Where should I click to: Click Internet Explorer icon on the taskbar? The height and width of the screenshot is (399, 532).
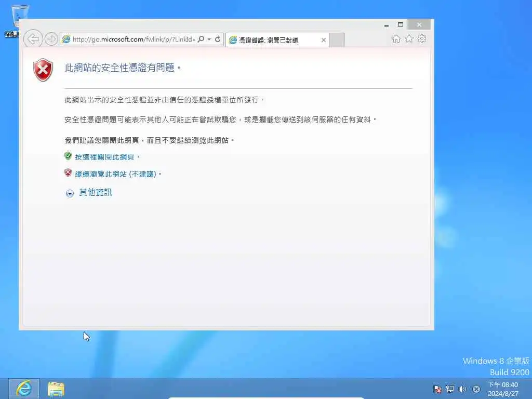[24, 389]
